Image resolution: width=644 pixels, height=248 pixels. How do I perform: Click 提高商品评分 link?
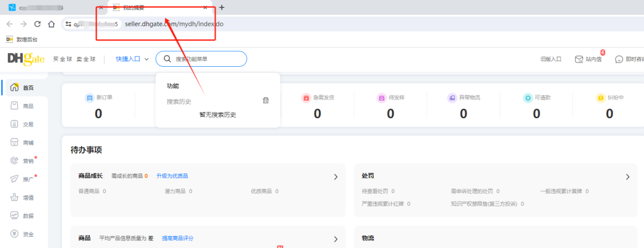pyautogui.click(x=178, y=238)
